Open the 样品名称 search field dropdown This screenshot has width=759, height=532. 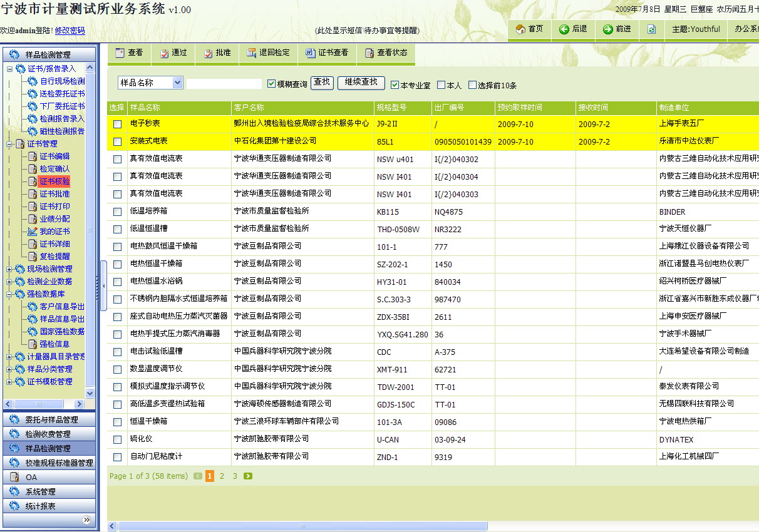coord(177,83)
